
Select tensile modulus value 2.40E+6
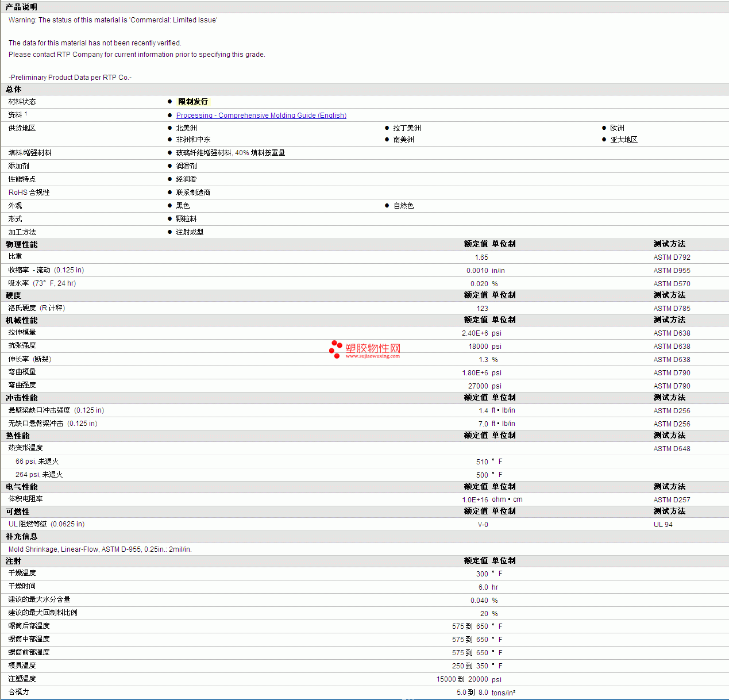coord(475,333)
